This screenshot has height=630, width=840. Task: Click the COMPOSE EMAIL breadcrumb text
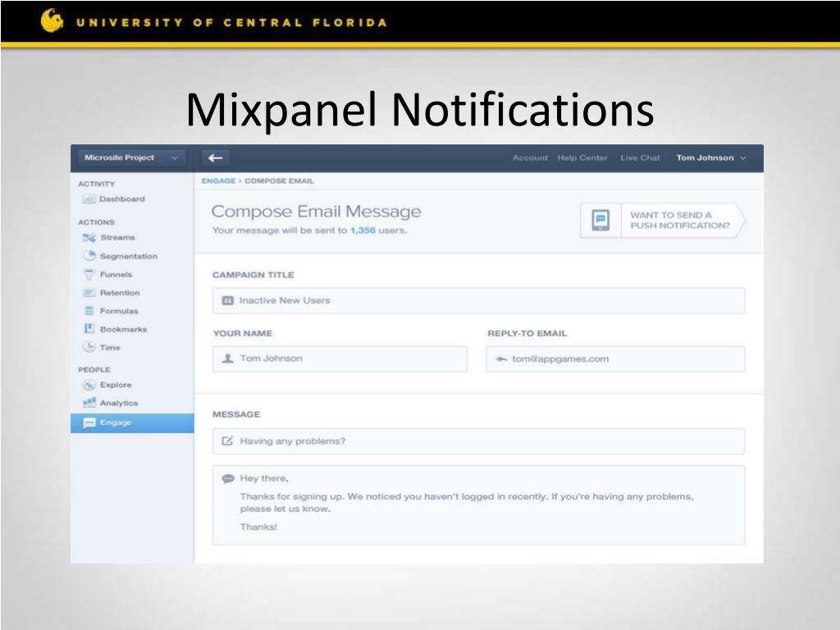[x=279, y=181]
